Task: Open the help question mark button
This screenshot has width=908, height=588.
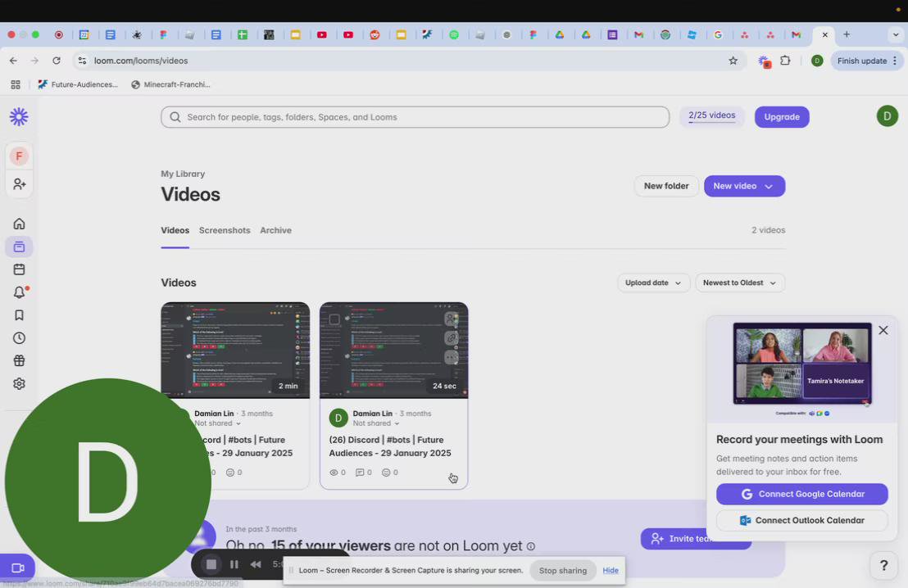Action: (883, 565)
